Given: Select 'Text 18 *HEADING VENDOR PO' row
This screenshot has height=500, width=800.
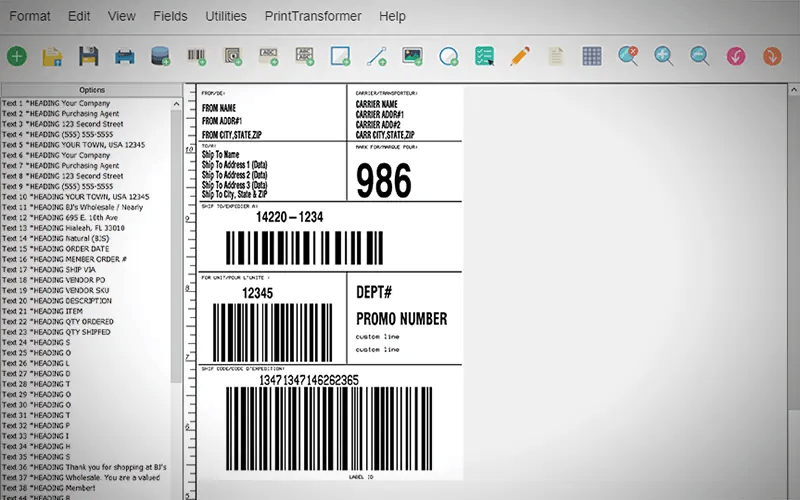Looking at the screenshot, I should tap(86, 280).
